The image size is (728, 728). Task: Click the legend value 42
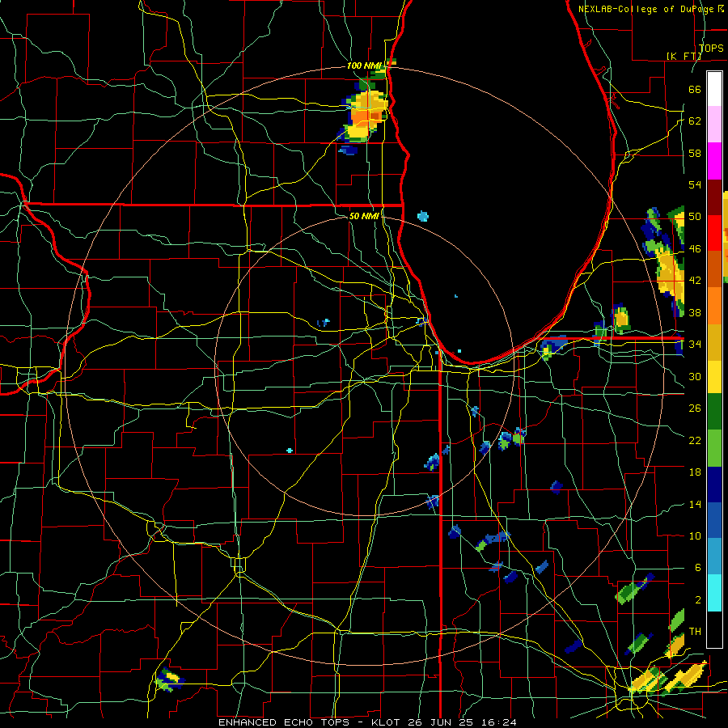pyautogui.click(x=695, y=280)
